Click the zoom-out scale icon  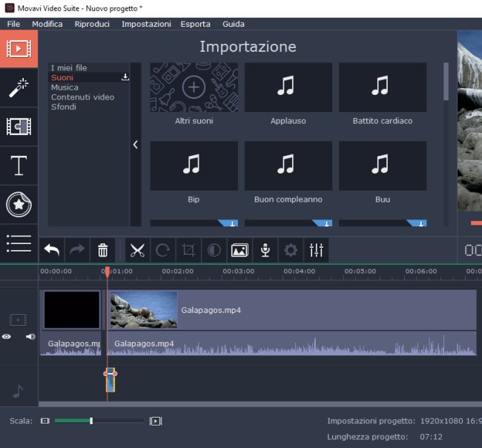[x=45, y=421]
